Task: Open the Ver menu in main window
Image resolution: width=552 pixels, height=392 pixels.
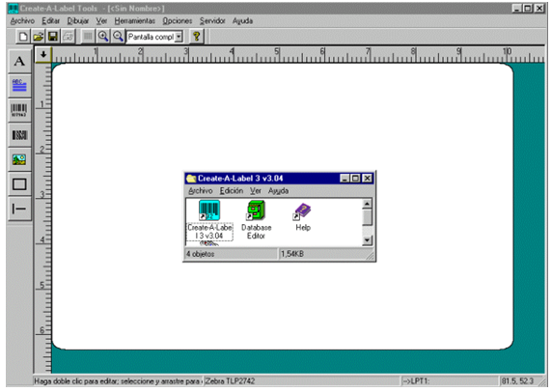Action: (101, 21)
